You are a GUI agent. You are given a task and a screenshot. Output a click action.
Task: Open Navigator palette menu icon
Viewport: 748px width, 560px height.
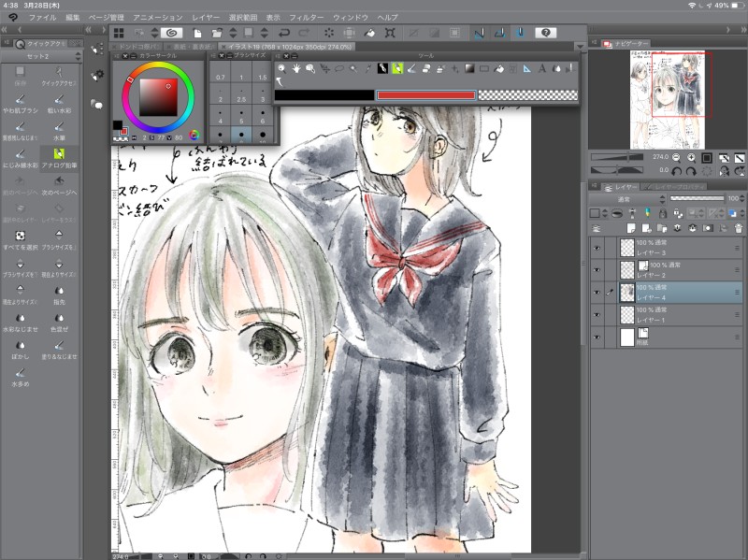594,43
